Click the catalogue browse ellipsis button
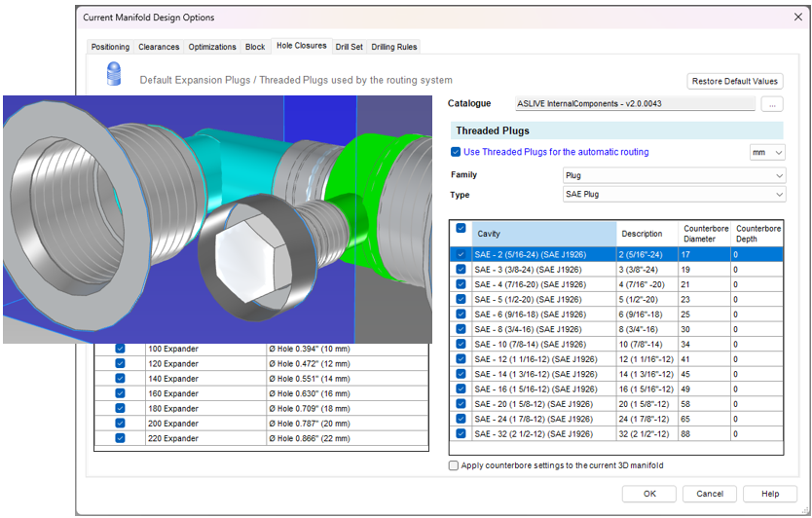 click(771, 103)
